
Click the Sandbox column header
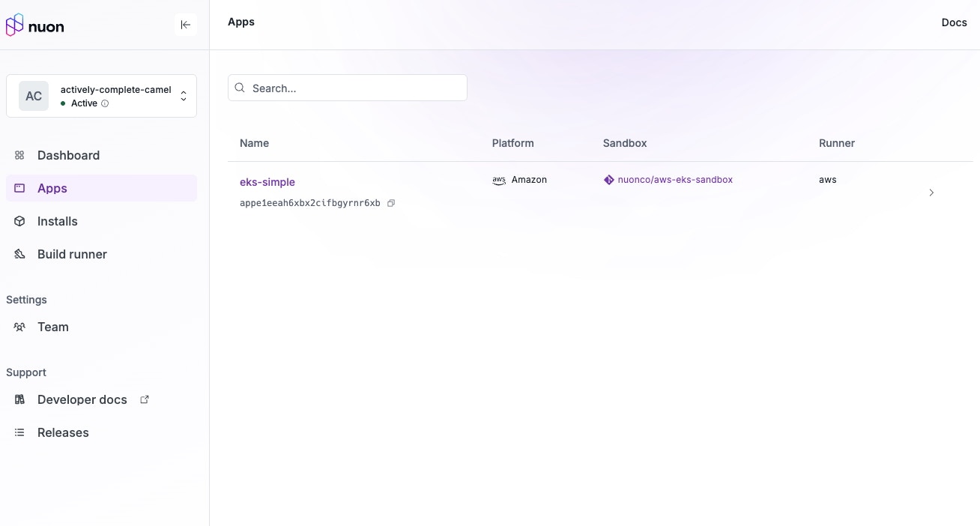[625, 143]
